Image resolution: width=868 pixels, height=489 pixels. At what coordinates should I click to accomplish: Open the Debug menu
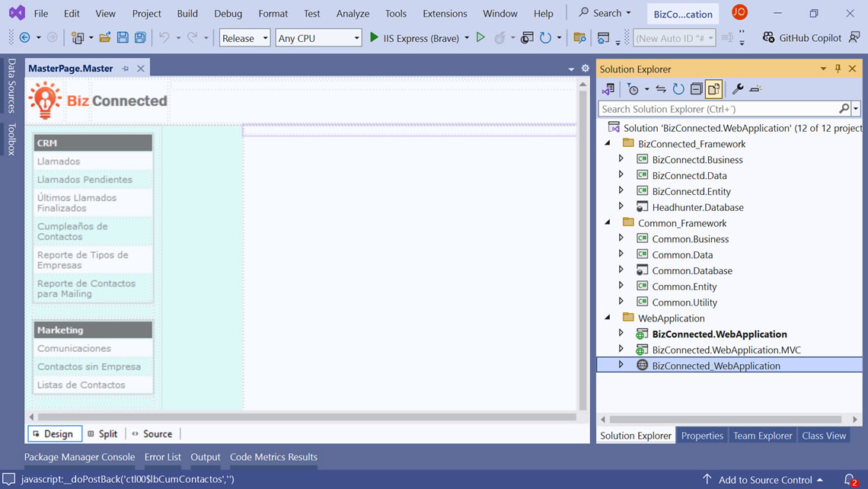point(228,13)
